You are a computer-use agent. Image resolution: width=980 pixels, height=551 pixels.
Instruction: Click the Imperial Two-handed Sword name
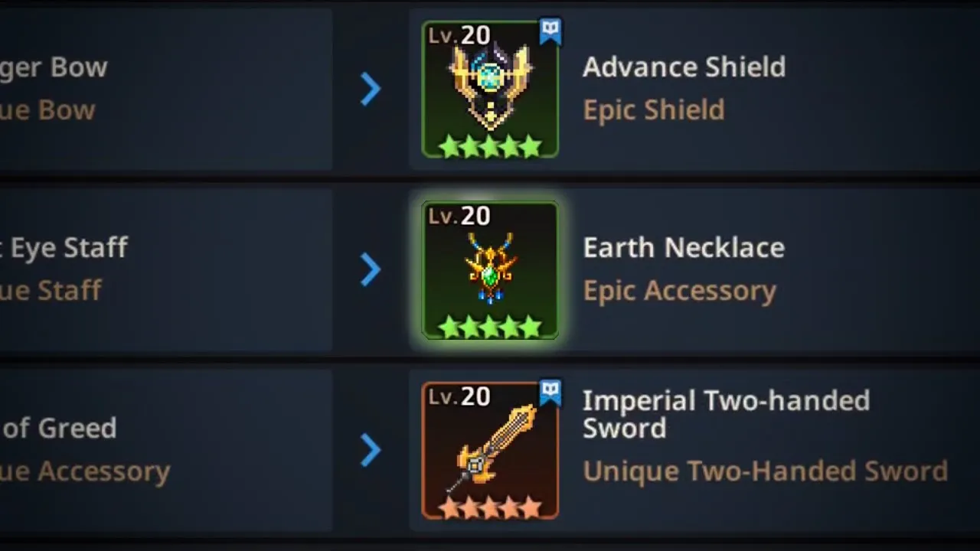pyautogui.click(x=726, y=414)
